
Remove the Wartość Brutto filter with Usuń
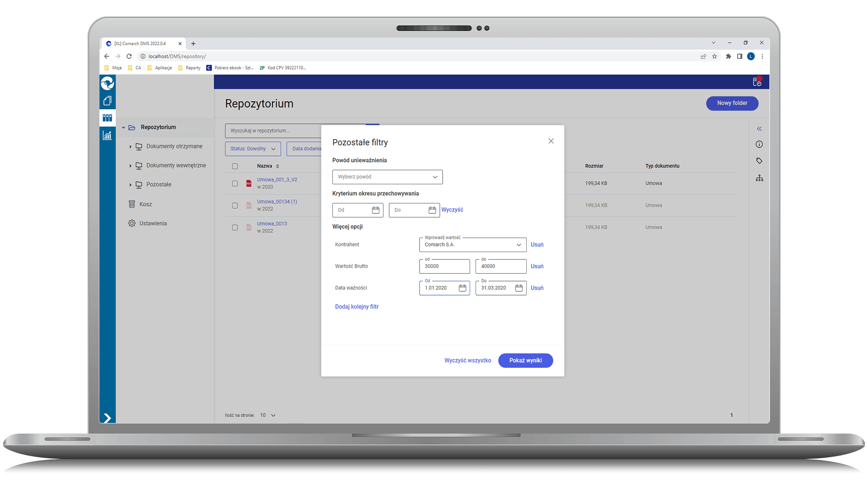pos(537,267)
